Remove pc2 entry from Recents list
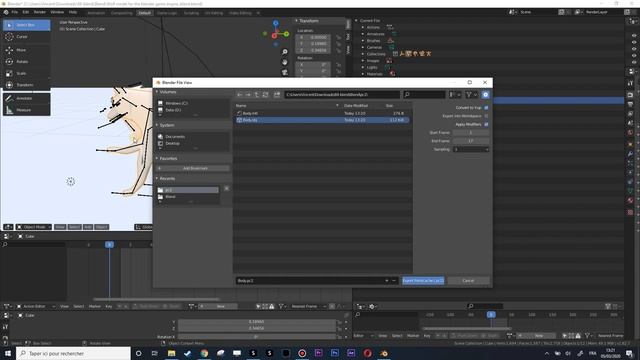Viewport: 640px width, 360px height. point(227,189)
